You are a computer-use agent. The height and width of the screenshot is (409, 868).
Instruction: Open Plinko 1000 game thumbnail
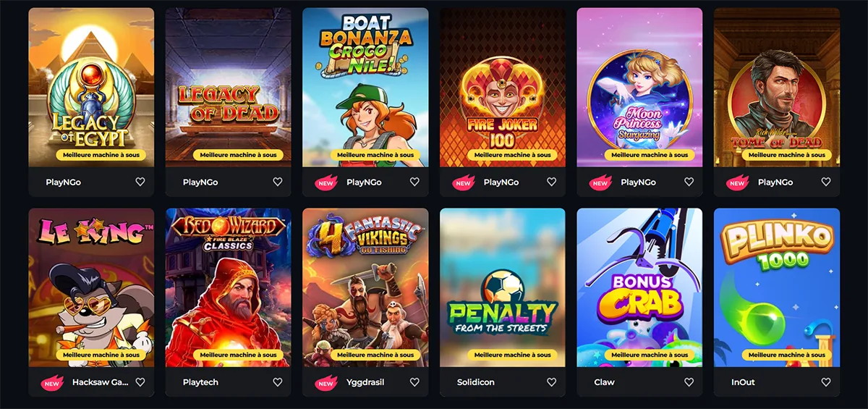tap(777, 287)
